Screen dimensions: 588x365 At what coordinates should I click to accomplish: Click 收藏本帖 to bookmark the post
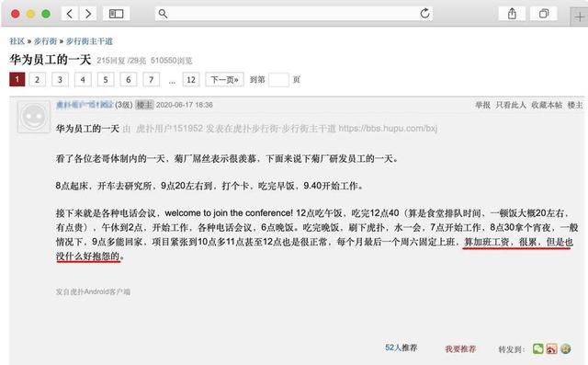click(547, 105)
